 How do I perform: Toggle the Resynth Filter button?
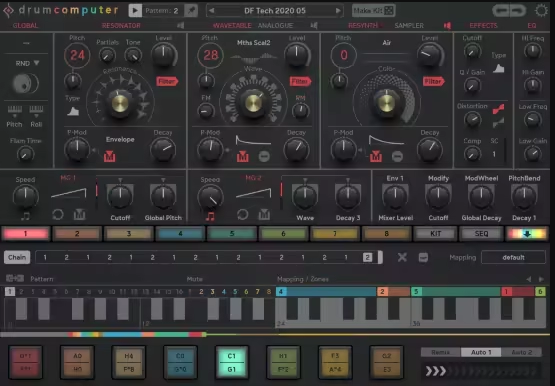pyautogui.click(x=434, y=81)
